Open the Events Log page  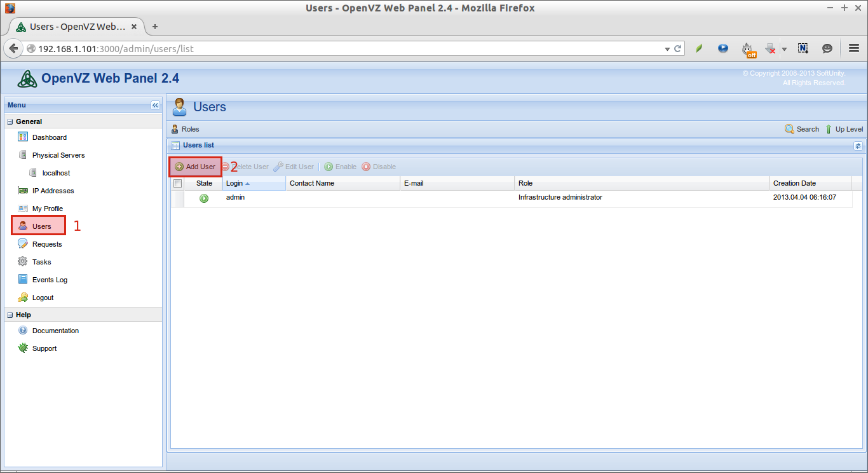[x=50, y=280]
